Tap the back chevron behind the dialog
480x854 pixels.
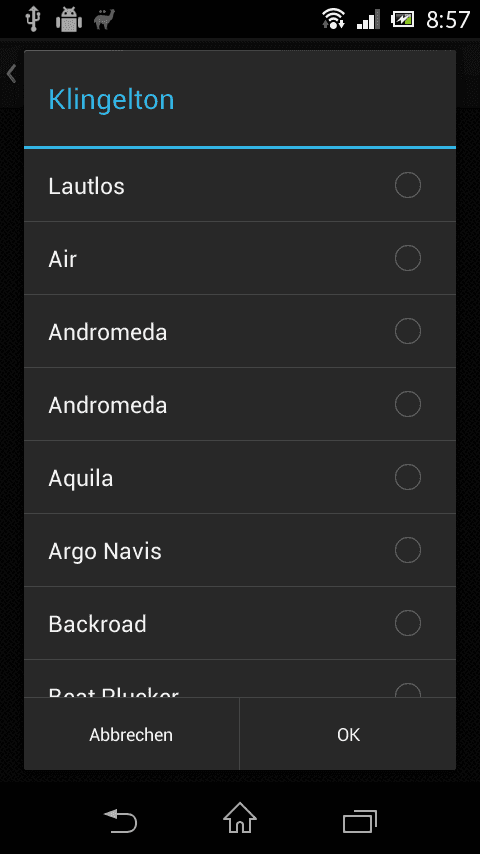click(x=11, y=73)
